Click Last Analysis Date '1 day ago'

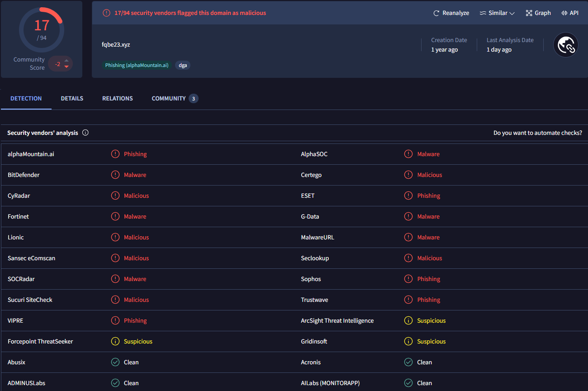point(499,50)
